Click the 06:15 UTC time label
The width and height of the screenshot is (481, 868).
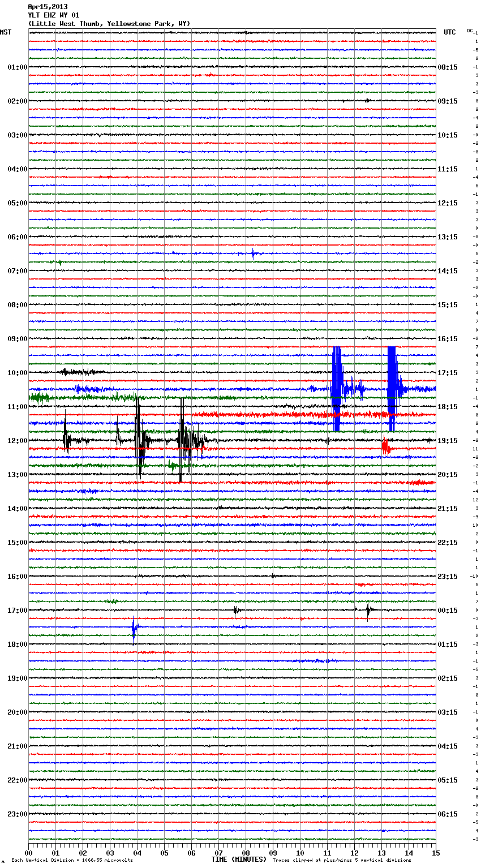448,814
